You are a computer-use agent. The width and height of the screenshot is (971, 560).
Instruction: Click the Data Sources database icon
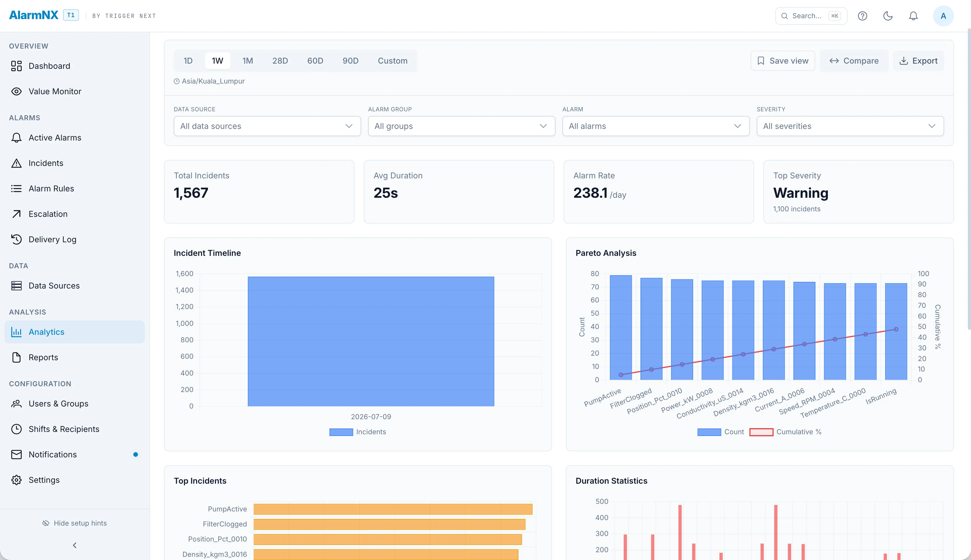coord(16,286)
